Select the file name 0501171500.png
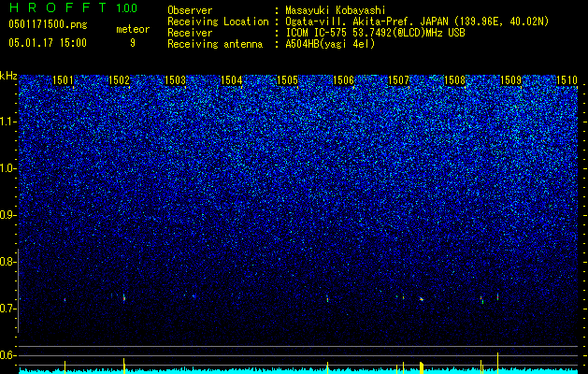The image size is (588, 374). tap(48, 25)
